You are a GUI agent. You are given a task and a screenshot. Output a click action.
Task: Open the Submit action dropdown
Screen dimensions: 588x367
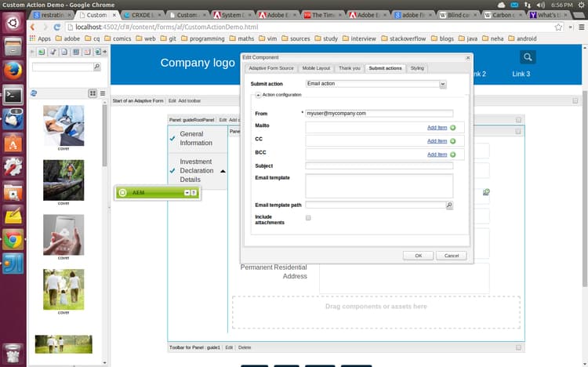tap(442, 84)
